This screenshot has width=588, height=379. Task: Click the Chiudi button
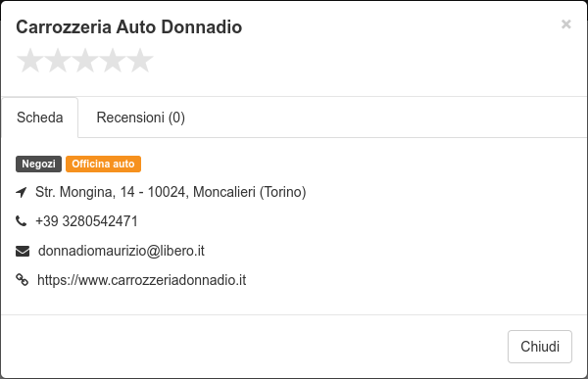(x=540, y=347)
